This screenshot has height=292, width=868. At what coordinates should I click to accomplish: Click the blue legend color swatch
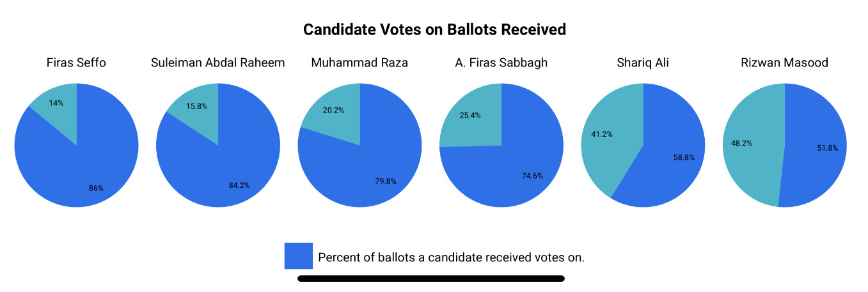(299, 256)
